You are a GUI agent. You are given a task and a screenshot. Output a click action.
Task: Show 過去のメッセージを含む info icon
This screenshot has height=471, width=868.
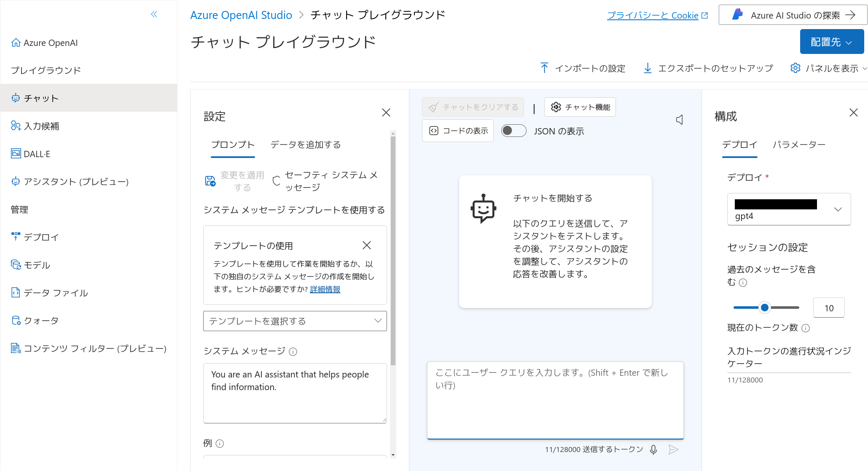pyautogui.click(x=743, y=283)
